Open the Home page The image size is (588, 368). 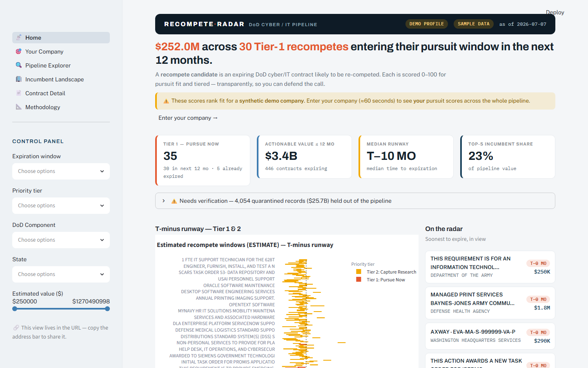click(x=61, y=38)
